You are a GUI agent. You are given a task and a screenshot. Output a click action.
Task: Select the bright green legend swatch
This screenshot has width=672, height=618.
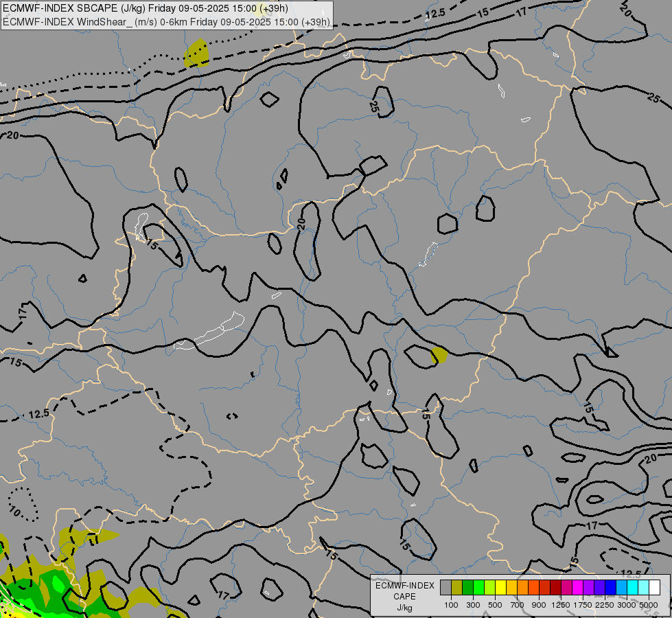click(478, 588)
